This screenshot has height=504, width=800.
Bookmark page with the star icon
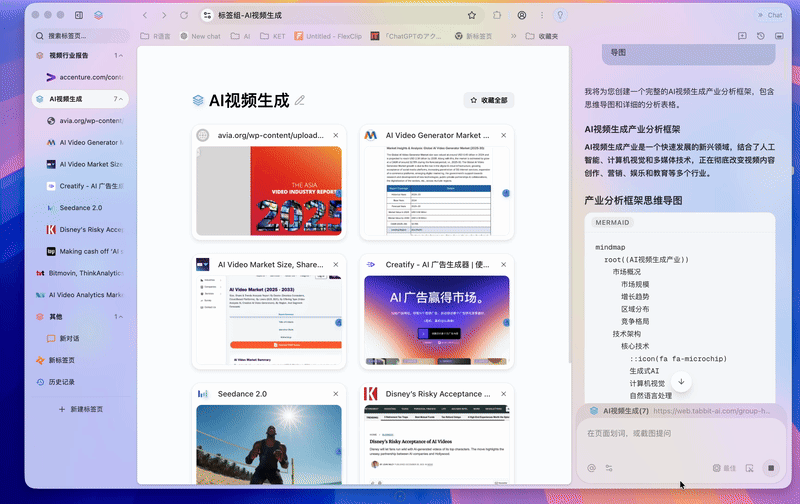tap(472, 15)
